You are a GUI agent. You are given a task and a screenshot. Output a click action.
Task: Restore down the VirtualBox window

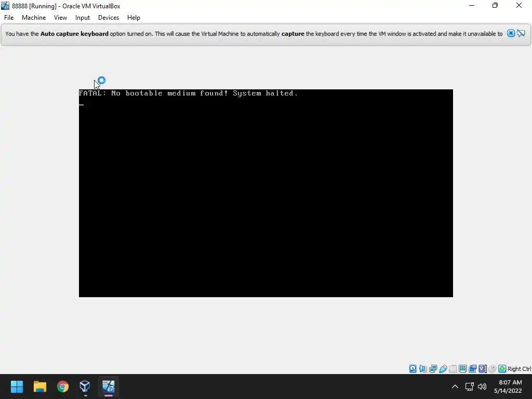click(x=495, y=5)
